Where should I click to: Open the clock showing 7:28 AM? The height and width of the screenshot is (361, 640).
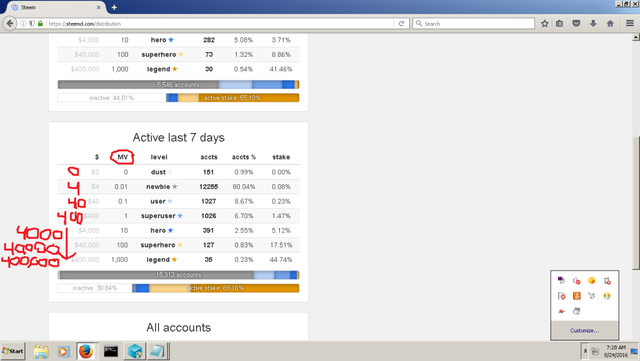pyautogui.click(x=616, y=351)
